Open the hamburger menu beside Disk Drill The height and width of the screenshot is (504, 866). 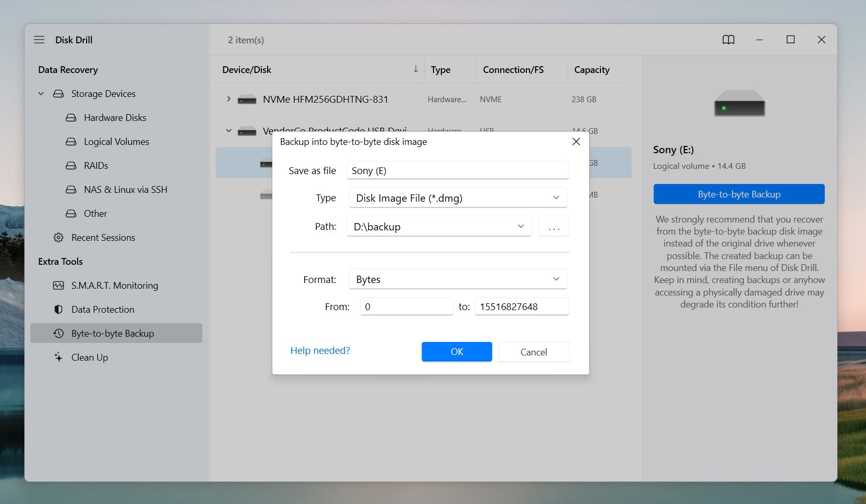tap(39, 40)
